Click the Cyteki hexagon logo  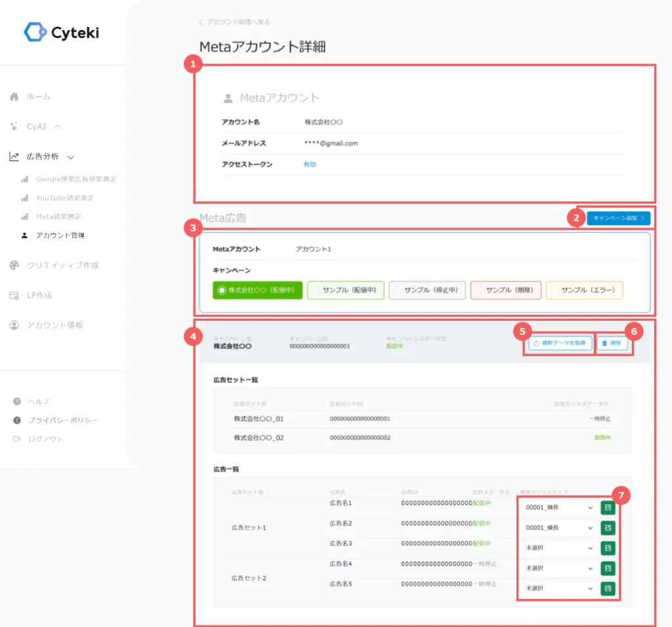pyautogui.click(x=35, y=32)
